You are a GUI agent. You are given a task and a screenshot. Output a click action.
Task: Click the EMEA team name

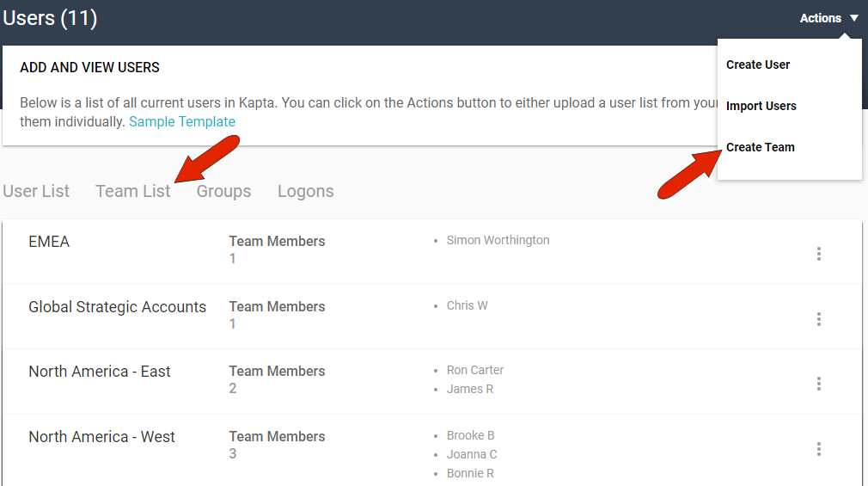click(x=49, y=242)
